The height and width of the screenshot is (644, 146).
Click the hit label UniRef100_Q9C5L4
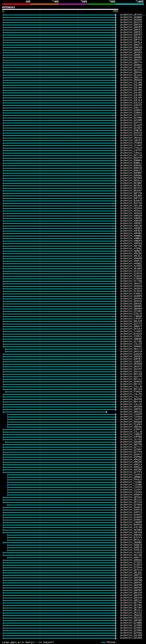click(x=131, y=42)
